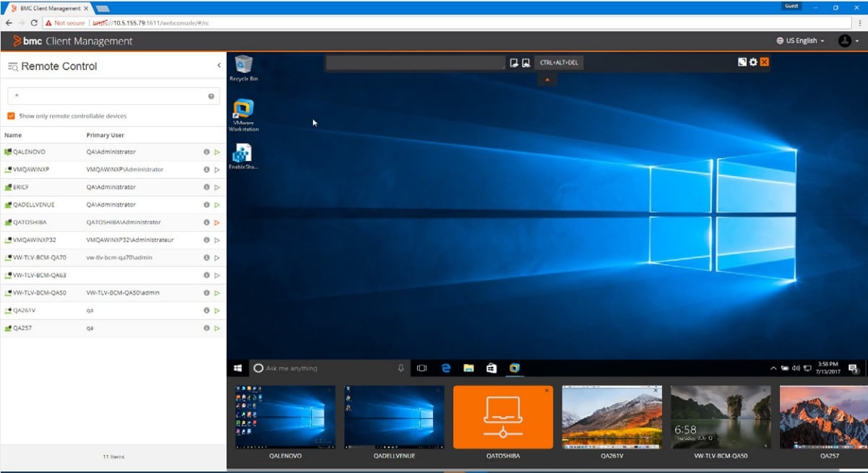Click the play icon for QA261V
The width and height of the screenshot is (868, 473).
pyautogui.click(x=217, y=311)
